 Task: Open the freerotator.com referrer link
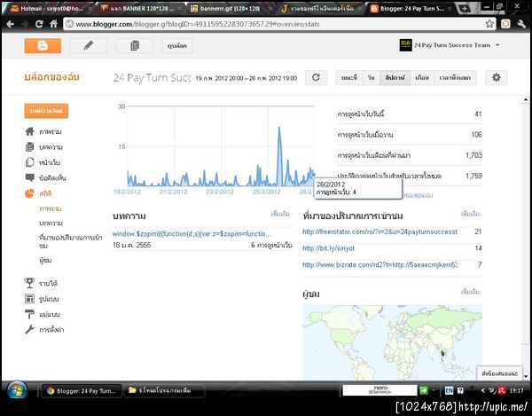pos(379,232)
